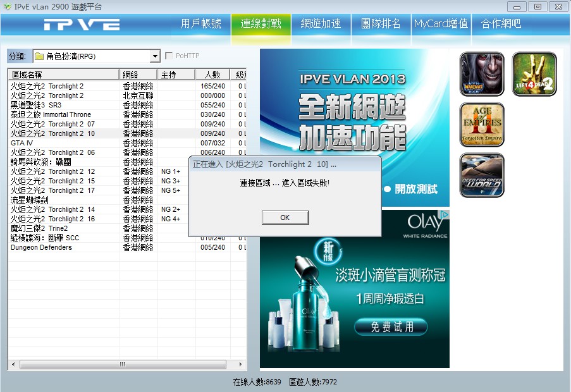This screenshot has height=392, width=571.
Task: Select row 流星蝴蝶劍
Action: 98,199
